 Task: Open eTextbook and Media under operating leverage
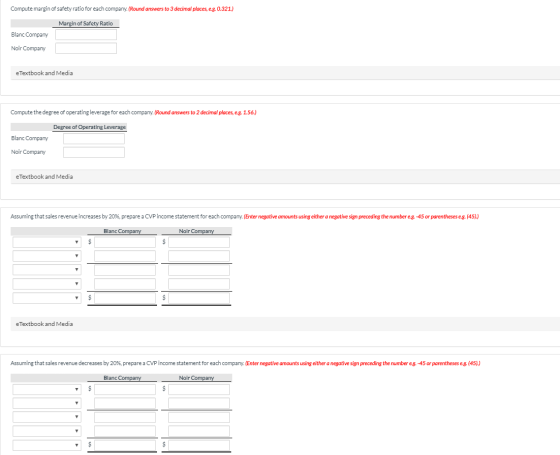[x=44, y=176]
